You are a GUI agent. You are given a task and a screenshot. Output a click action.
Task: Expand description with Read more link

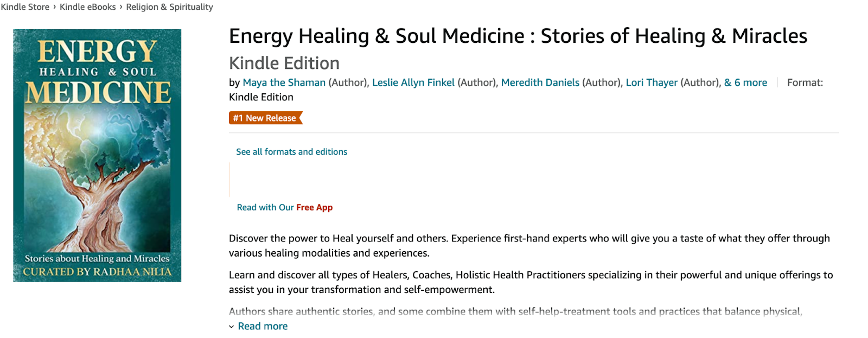[263, 326]
